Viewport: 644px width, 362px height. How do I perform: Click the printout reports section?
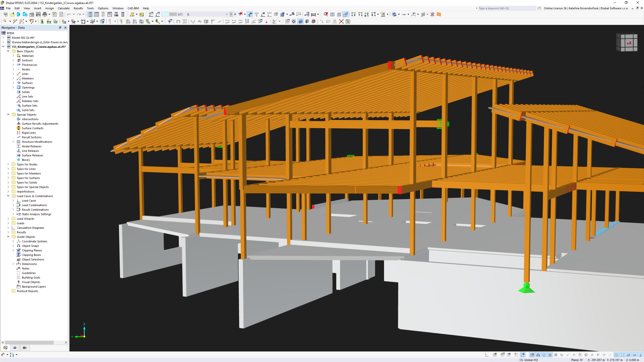27,291
